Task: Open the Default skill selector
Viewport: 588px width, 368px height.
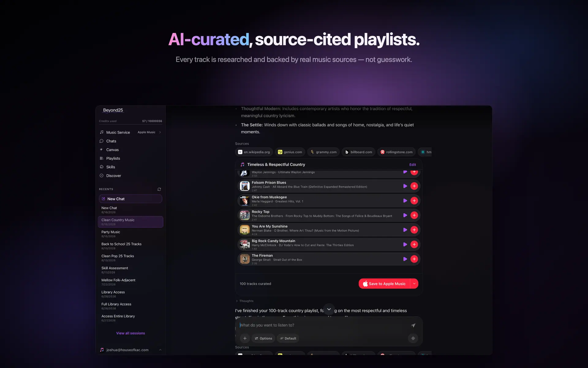Action: (288, 338)
